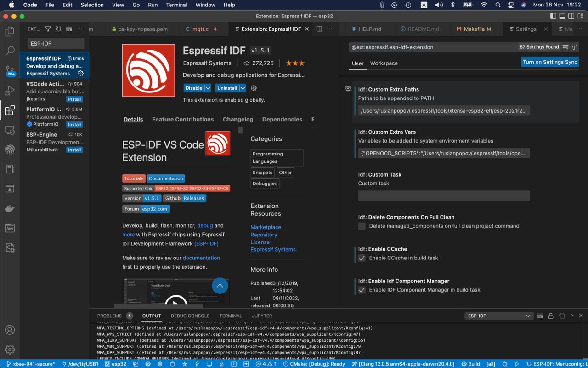Click the Uninstall extension button
The width and height of the screenshot is (588, 368).
point(227,88)
